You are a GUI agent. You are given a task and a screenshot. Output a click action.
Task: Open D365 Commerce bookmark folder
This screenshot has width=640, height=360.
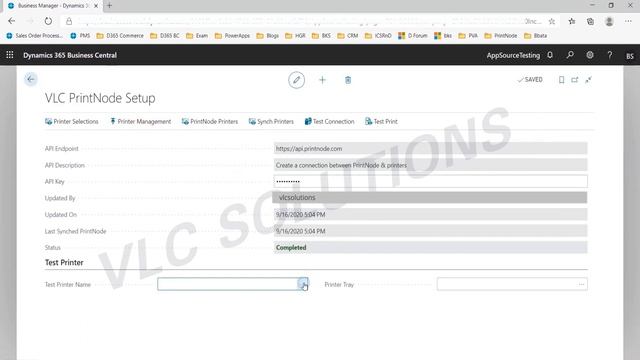point(120,36)
